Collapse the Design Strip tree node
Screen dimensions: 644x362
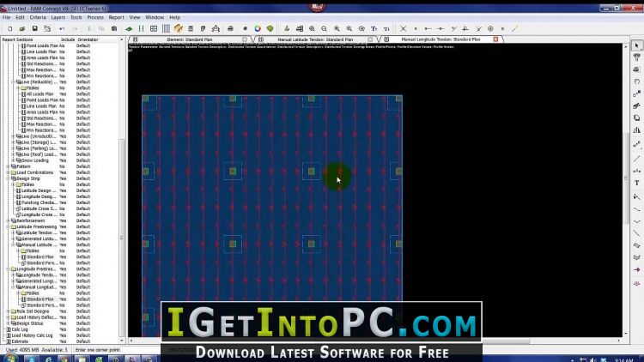click(x=9, y=178)
